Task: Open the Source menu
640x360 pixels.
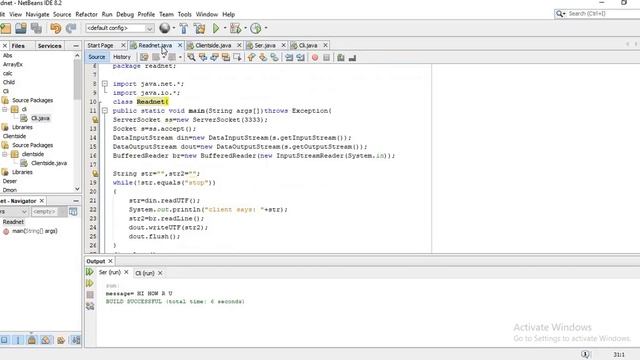Action: [x=62, y=14]
